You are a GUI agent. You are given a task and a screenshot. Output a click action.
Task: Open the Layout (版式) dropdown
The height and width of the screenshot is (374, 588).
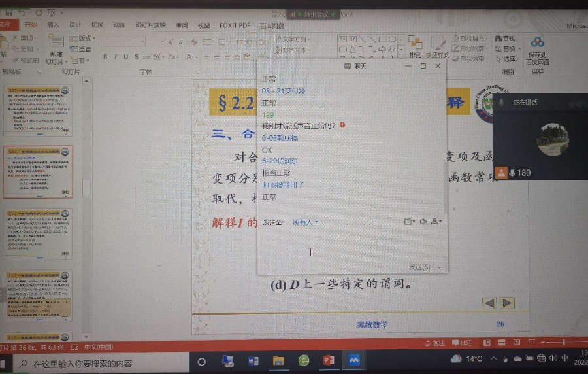click(x=82, y=39)
